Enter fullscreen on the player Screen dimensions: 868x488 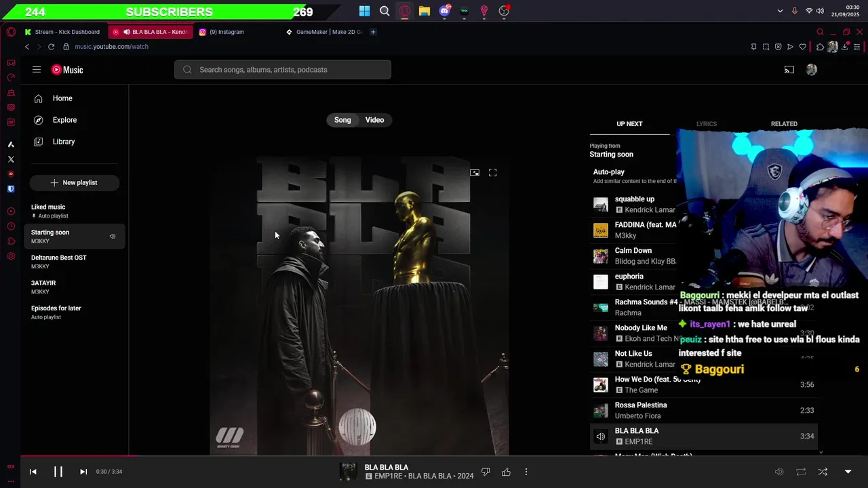493,173
